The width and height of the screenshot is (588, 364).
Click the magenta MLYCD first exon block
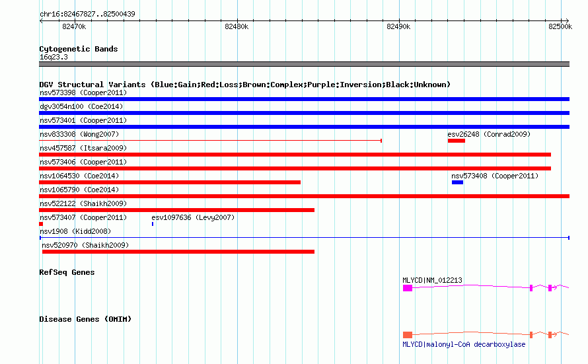click(408, 288)
